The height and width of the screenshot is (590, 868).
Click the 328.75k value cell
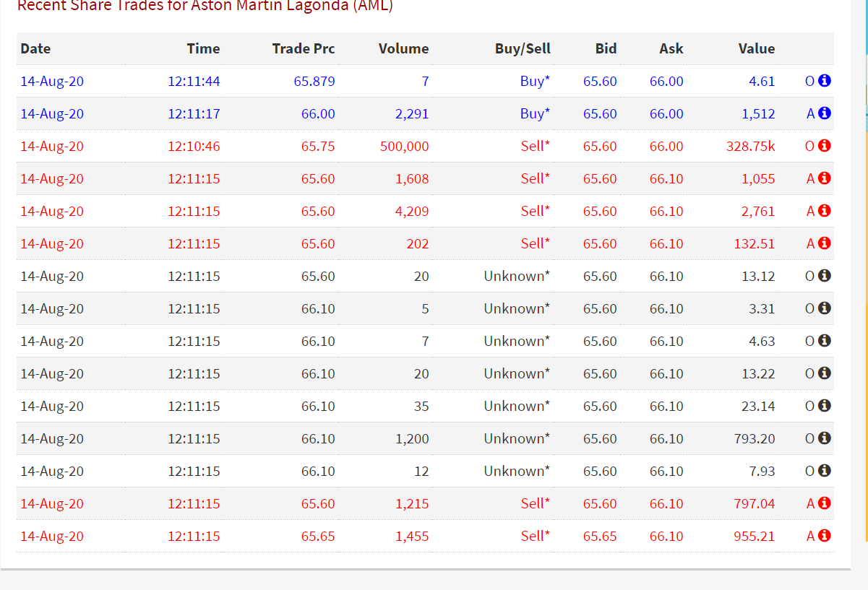[750, 147]
